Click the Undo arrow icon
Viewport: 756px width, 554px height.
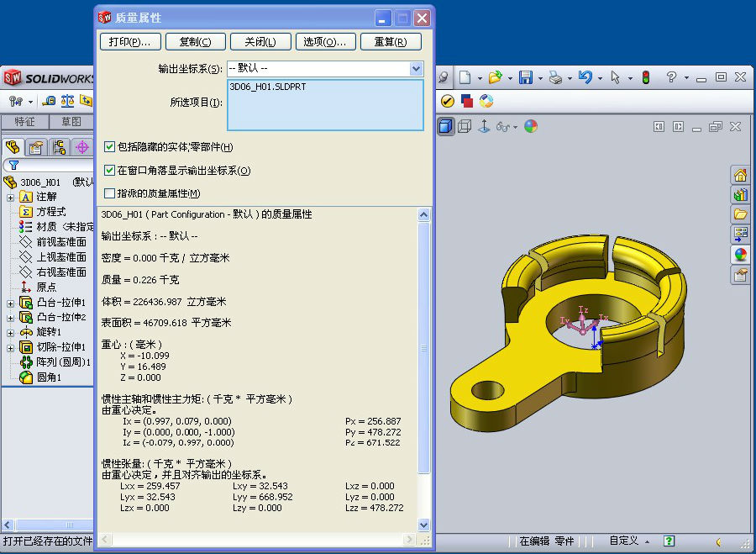pyautogui.click(x=585, y=77)
